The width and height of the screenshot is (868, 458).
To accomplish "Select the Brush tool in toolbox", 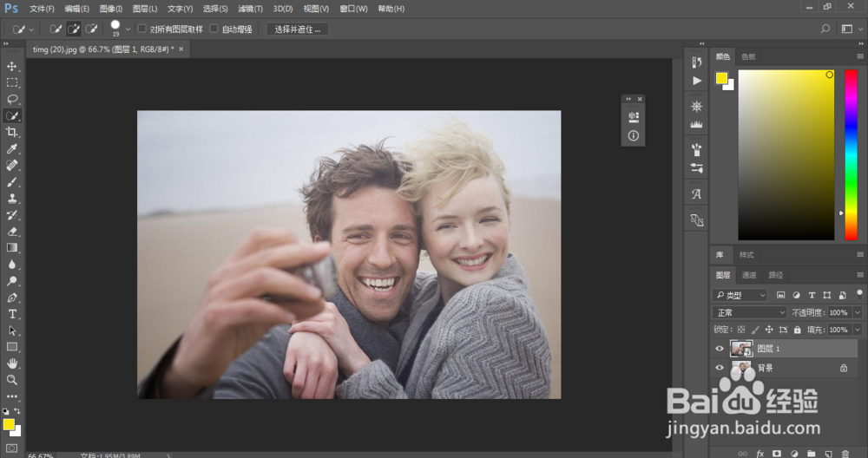I will point(11,182).
